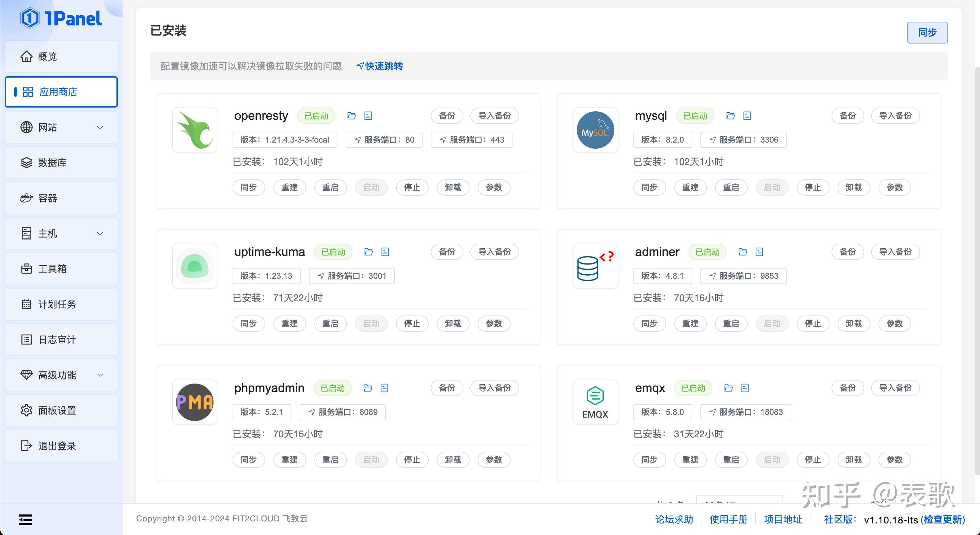Click the uptime-kuma app logo
This screenshot has height=535, width=980.
195,266
